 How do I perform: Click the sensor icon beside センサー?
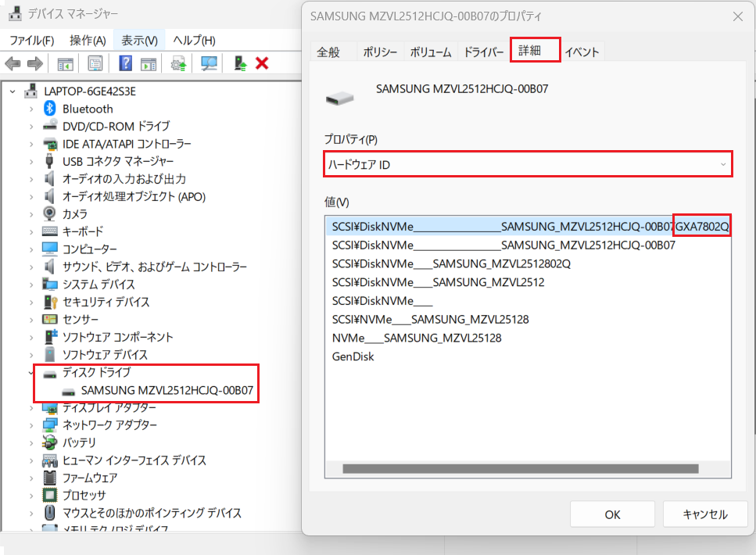50,319
